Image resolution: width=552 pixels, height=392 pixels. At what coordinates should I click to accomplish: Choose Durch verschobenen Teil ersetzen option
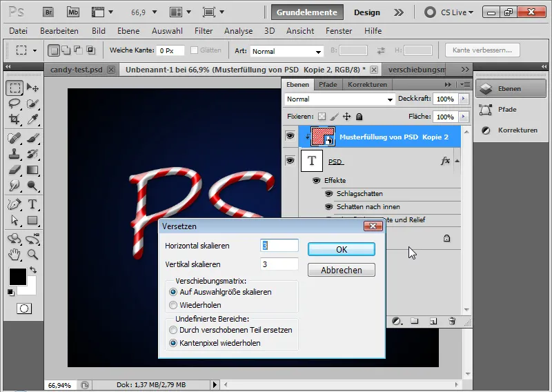click(173, 330)
